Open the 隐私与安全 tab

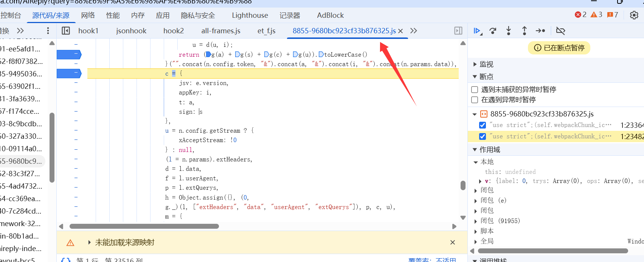click(198, 15)
